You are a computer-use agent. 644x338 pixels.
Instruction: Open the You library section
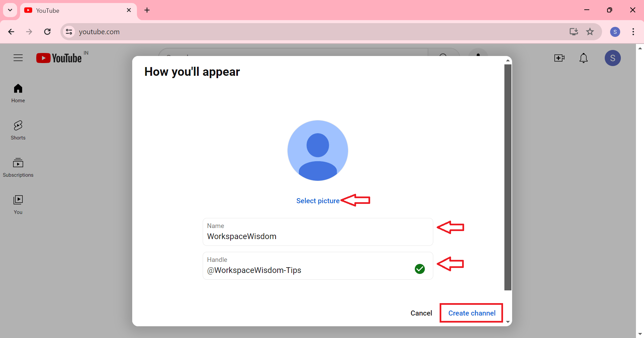point(18,205)
